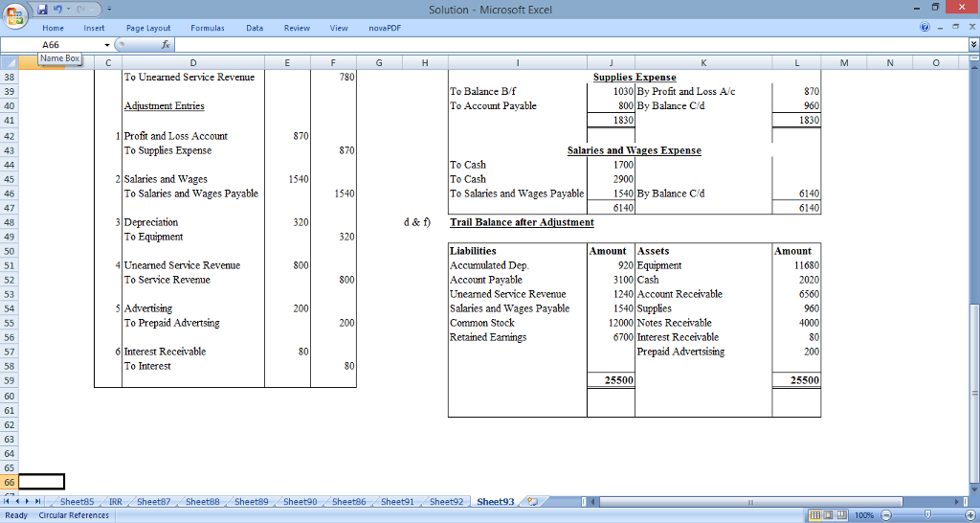Minimize the workbook window inside ribbon

coord(940,27)
